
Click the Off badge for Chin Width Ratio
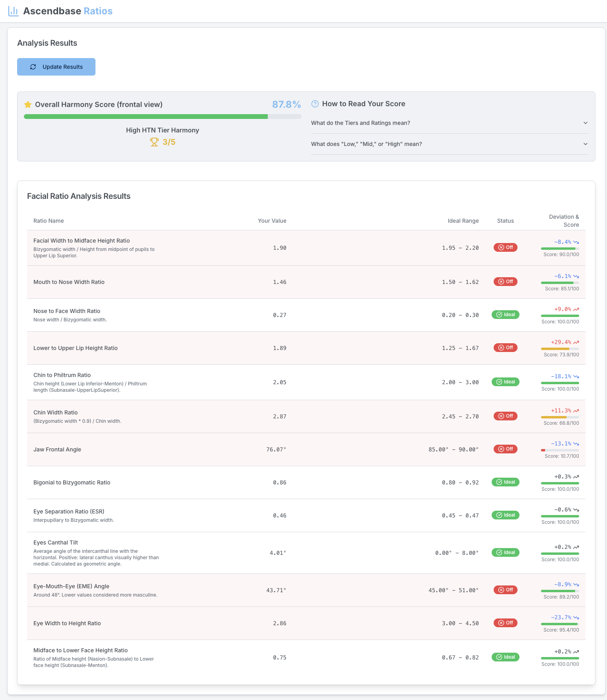point(505,416)
